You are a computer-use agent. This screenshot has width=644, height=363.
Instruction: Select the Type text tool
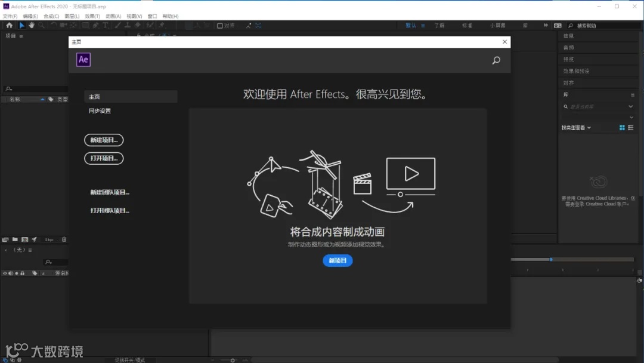coord(106,25)
